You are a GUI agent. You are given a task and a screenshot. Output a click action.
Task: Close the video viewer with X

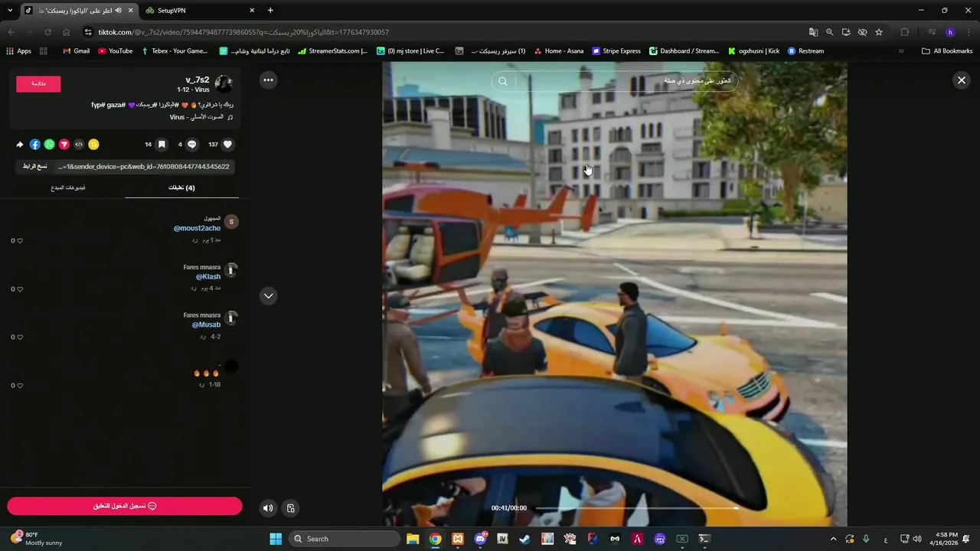pyautogui.click(x=962, y=80)
